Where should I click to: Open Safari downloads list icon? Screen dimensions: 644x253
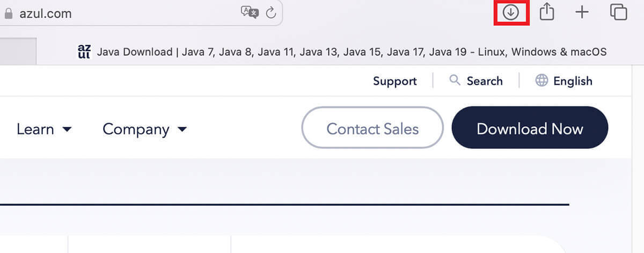[x=511, y=13]
